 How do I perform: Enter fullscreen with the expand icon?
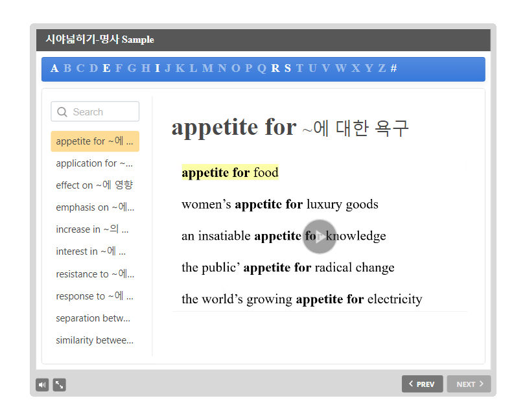[x=59, y=385]
